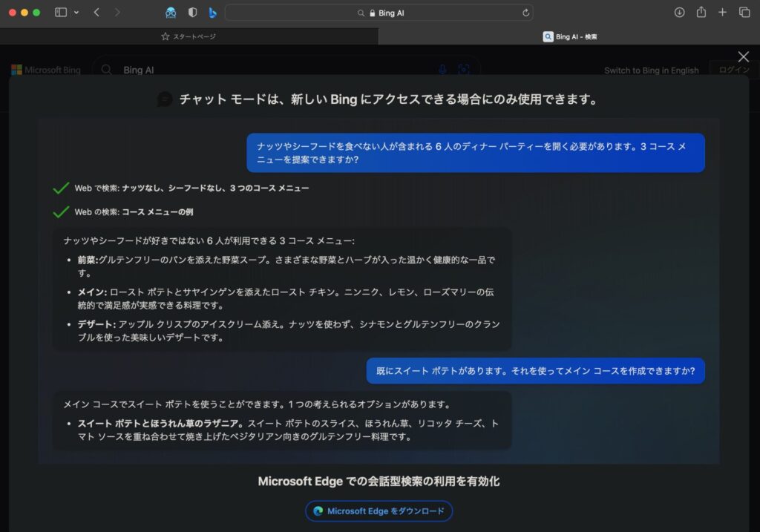Click Switch to Bing in English link
The height and width of the screenshot is (532, 760).
point(652,70)
